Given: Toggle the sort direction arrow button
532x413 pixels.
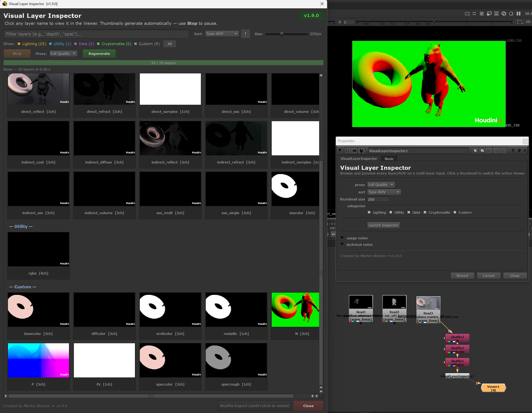Looking at the screenshot, I should [x=245, y=34].
